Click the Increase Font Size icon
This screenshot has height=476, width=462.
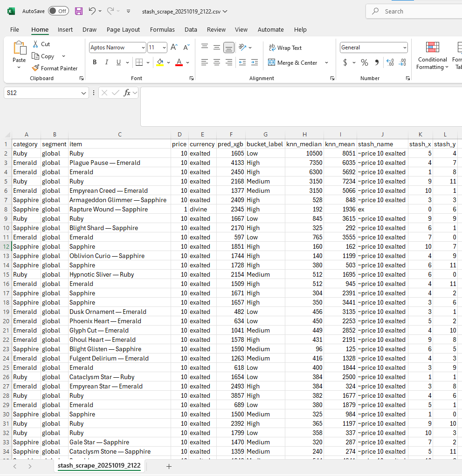click(174, 48)
